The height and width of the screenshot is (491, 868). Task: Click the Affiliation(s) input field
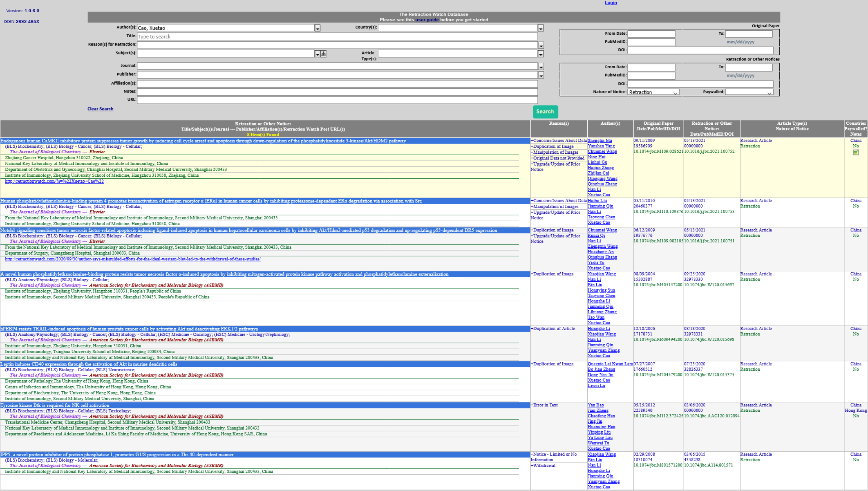337,84
